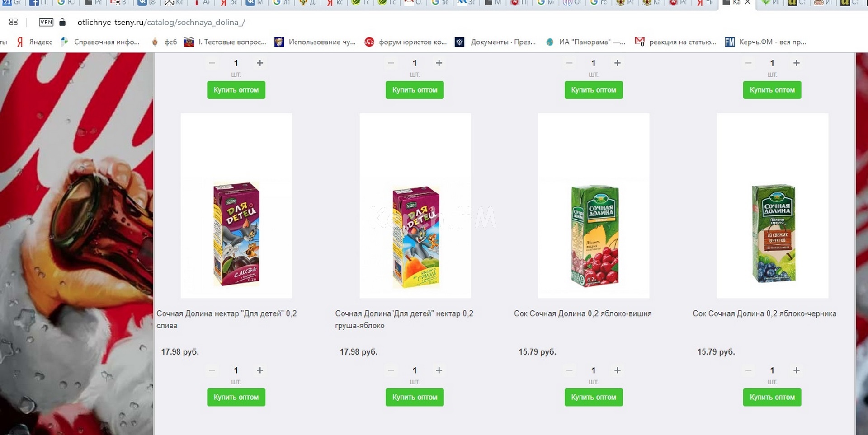Image resolution: width=868 pixels, height=435 pixels.
Task: Buy wholesale the слива nectar
Action: click(x=236, y=397)
